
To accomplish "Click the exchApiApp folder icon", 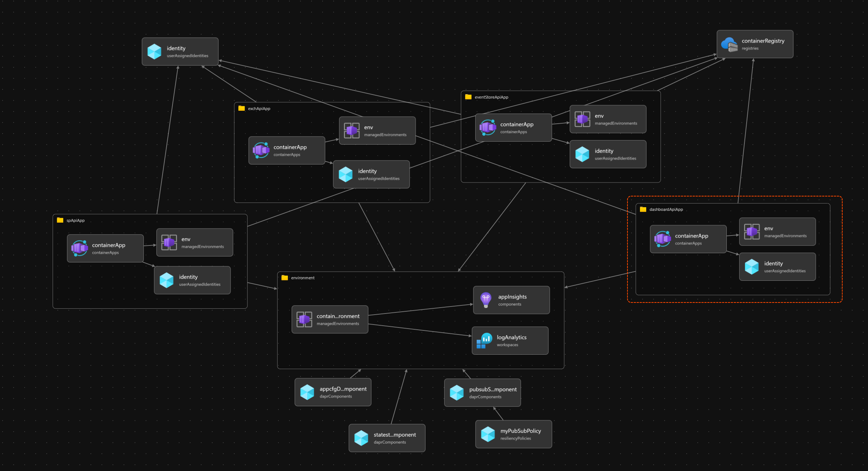I will click(242, 109).
